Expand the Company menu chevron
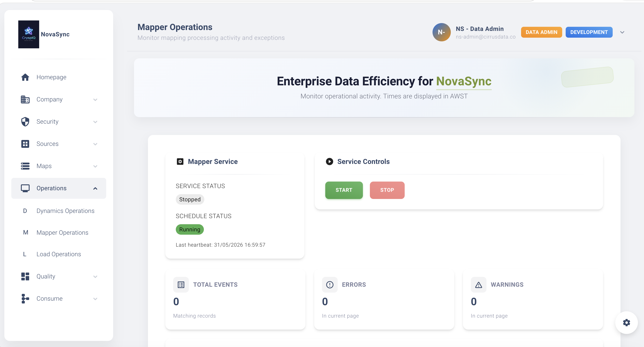The image size is (644, 347). [95, 99]
